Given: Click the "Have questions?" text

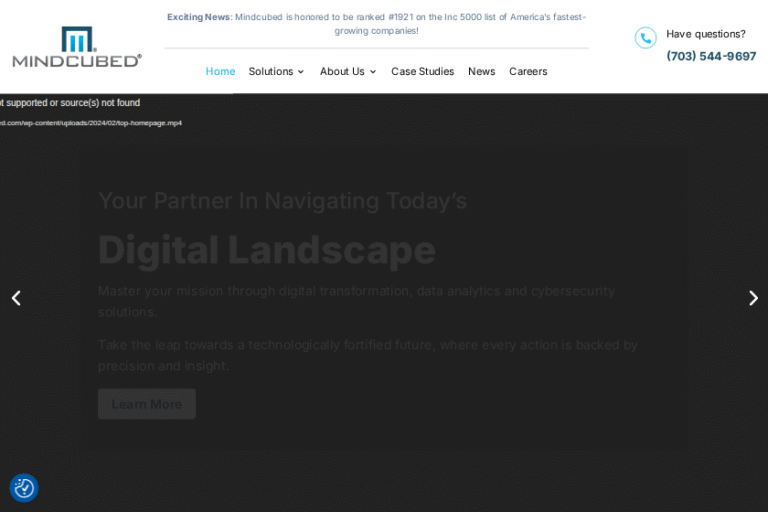Looking at the screenshot, I should pyautogui.click(x=705, y=34).
